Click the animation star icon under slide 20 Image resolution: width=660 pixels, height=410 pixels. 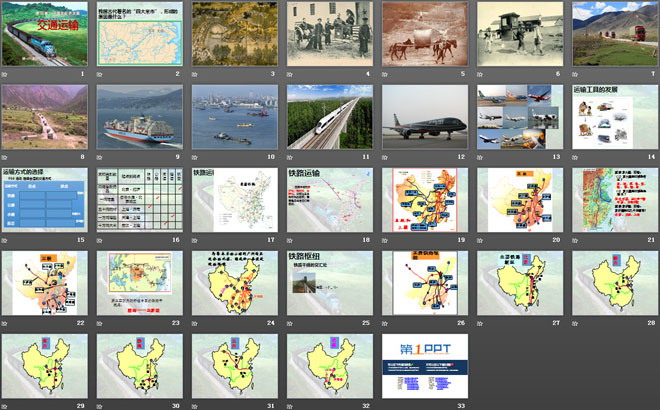480,241
